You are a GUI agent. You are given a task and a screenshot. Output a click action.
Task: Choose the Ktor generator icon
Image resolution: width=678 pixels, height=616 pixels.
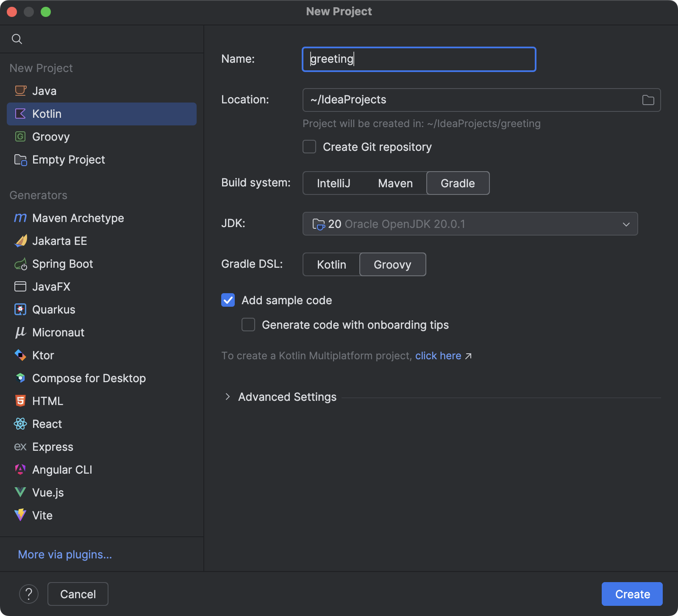click(x=20, y=355)
